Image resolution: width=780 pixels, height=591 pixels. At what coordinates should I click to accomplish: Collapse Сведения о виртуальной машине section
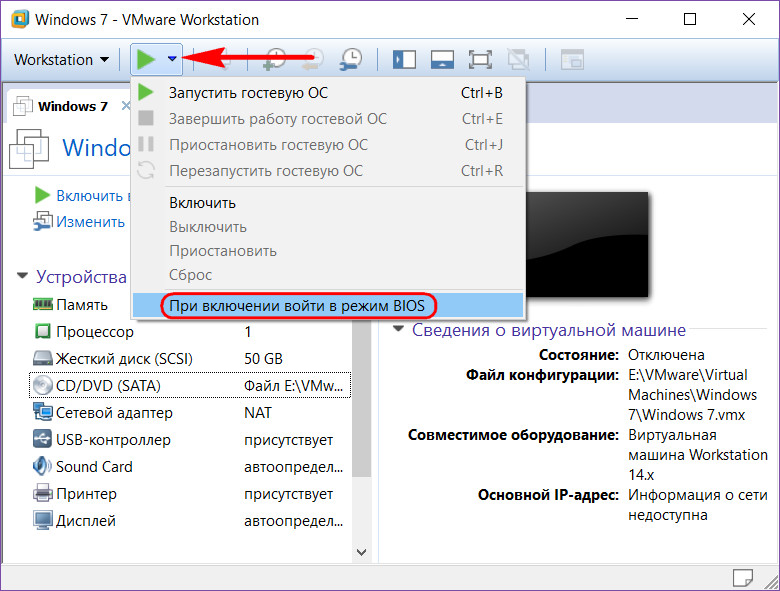click(x=398, y=329)
